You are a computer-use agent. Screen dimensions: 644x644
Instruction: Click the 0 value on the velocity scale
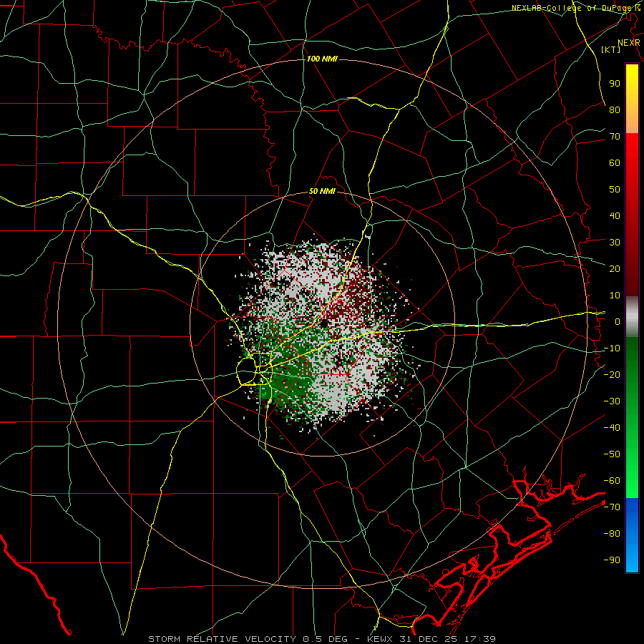click(x=618, y=321)
